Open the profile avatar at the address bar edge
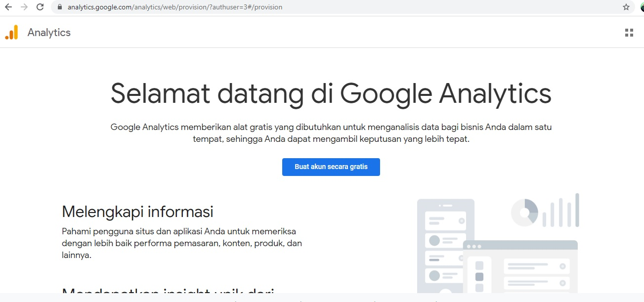The height and width of the screenshot is (302, 644). click(x=642, y=7)
